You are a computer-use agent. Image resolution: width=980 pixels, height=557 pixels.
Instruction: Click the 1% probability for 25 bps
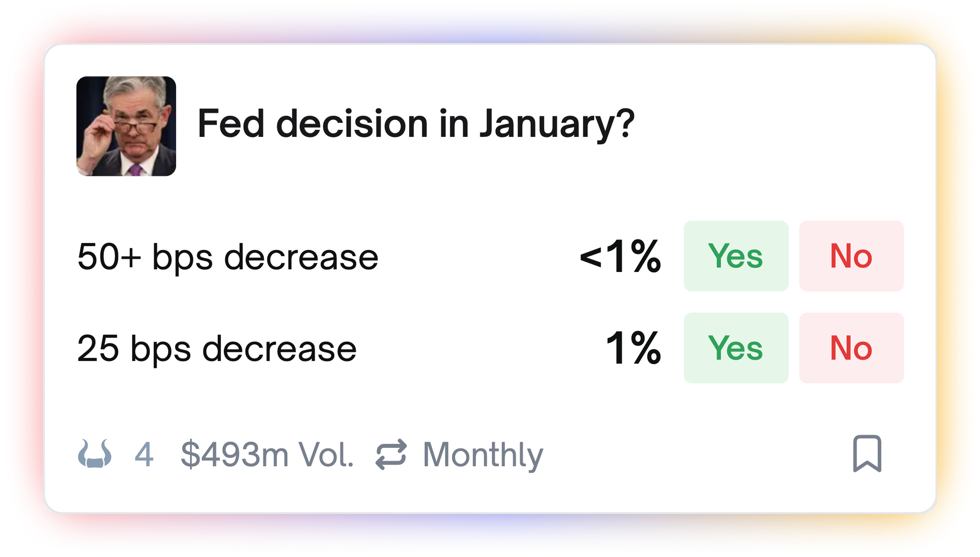633,348
